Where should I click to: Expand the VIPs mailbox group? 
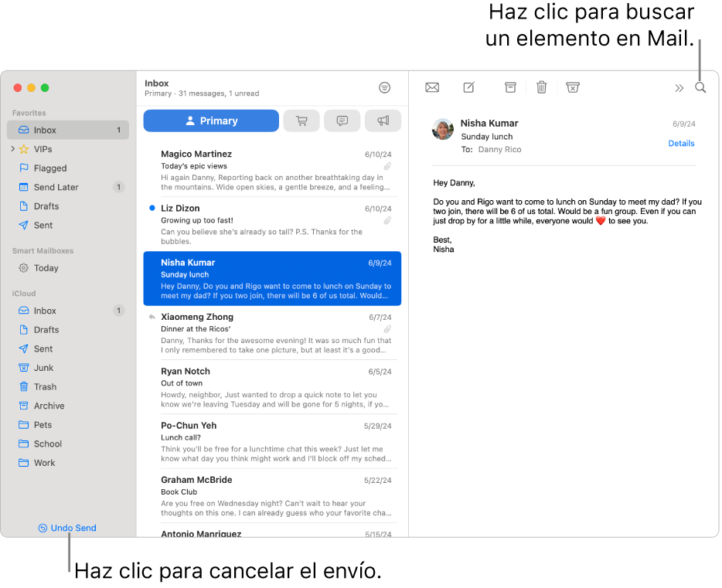(x=13, y=149)
